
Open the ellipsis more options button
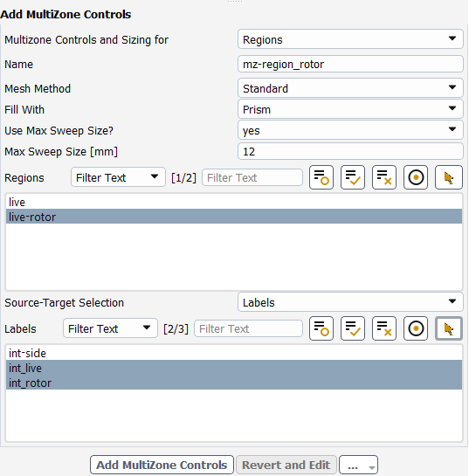point(358,465)
